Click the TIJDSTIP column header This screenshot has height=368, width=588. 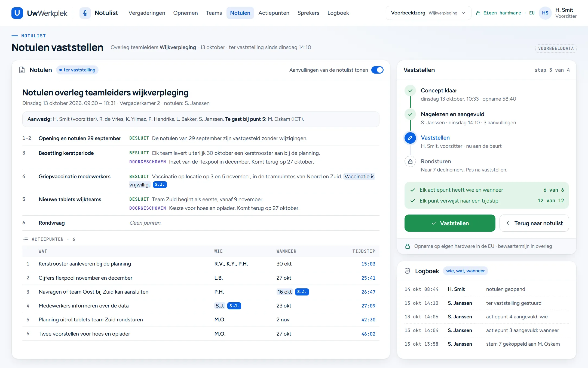[364, 251]
